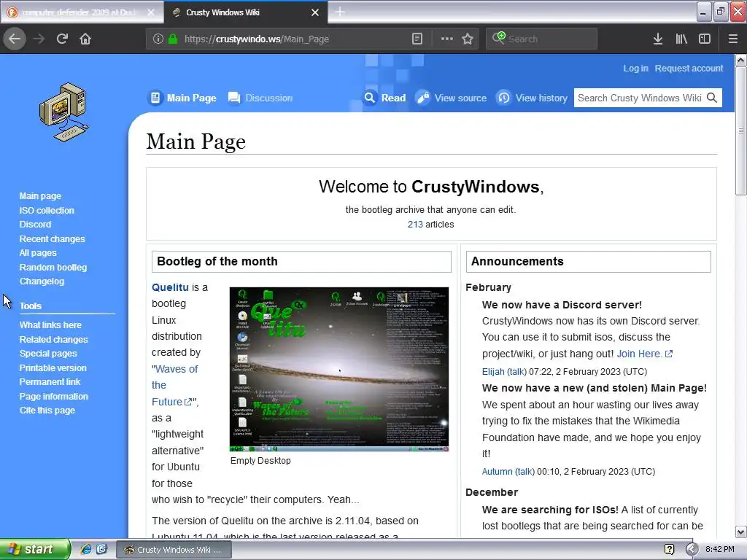Screen dimensions: 747x560
Task: Open Autumn's user page link
Action: [497, 472]
